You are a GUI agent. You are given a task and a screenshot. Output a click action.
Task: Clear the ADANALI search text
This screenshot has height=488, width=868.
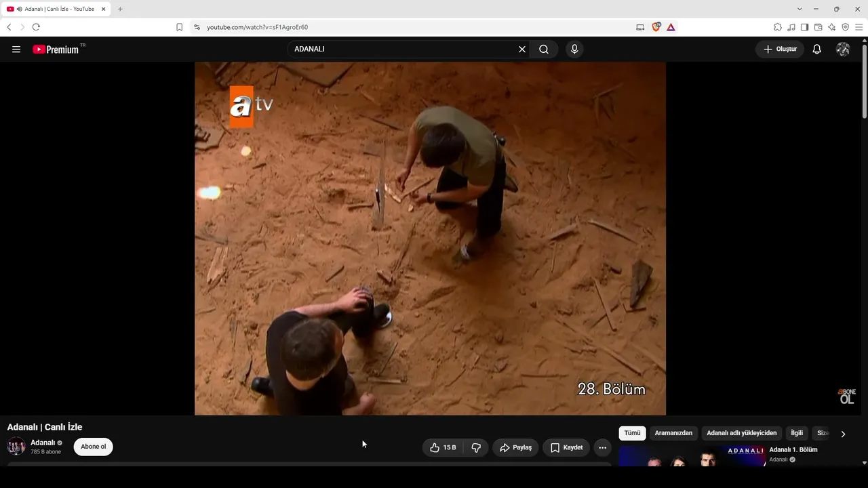522,49
